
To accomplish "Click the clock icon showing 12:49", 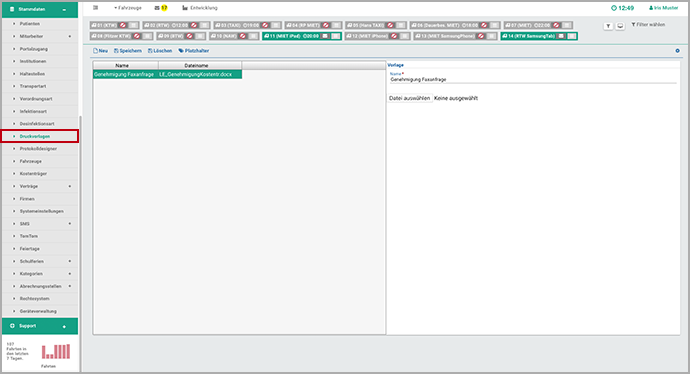I will coord(613,8).
